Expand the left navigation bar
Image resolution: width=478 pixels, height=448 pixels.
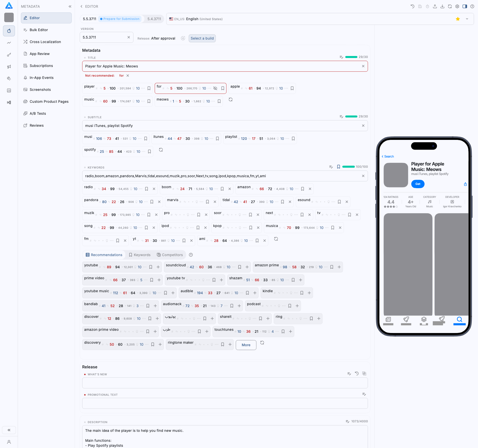9,430
